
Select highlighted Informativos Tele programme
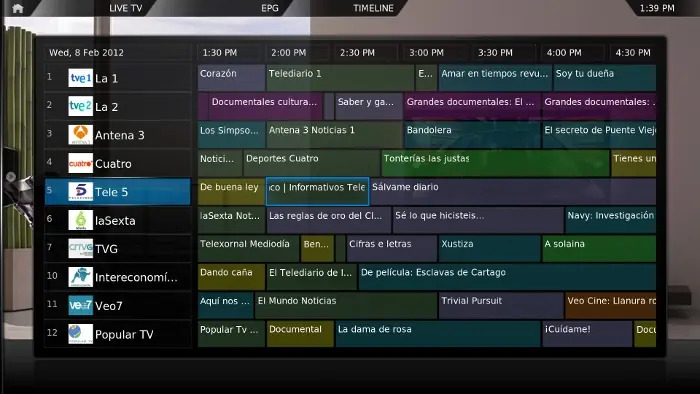coord(317,191)
